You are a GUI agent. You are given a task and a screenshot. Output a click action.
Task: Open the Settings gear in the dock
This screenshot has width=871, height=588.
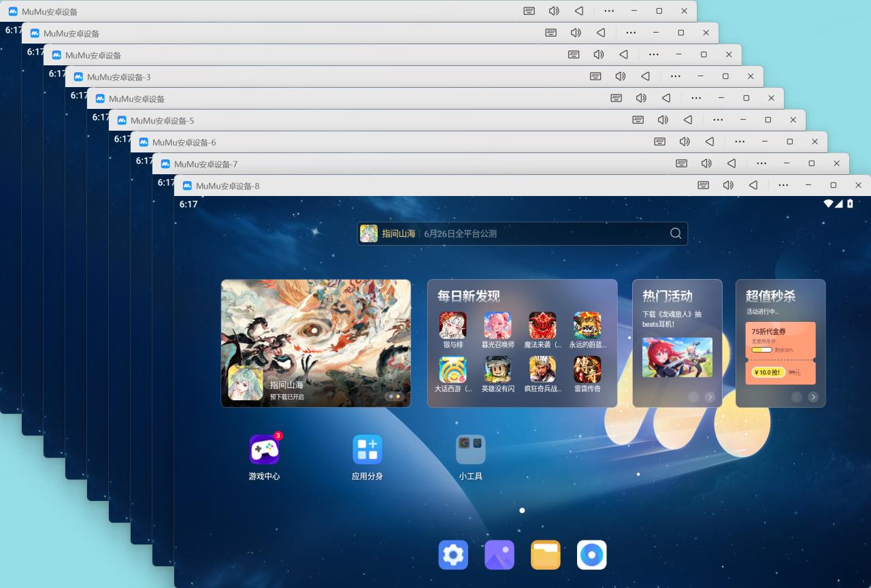point(453,555)
